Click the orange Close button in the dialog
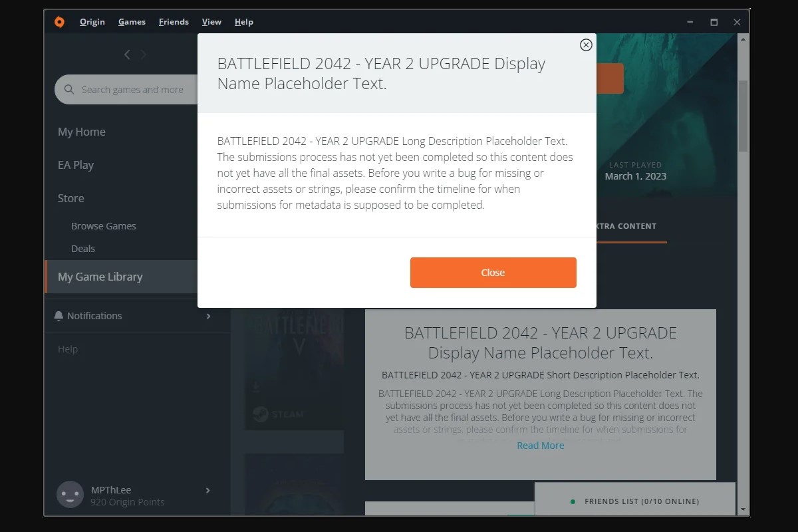Viewport: 798px width, 532px height. coord(493,272)
